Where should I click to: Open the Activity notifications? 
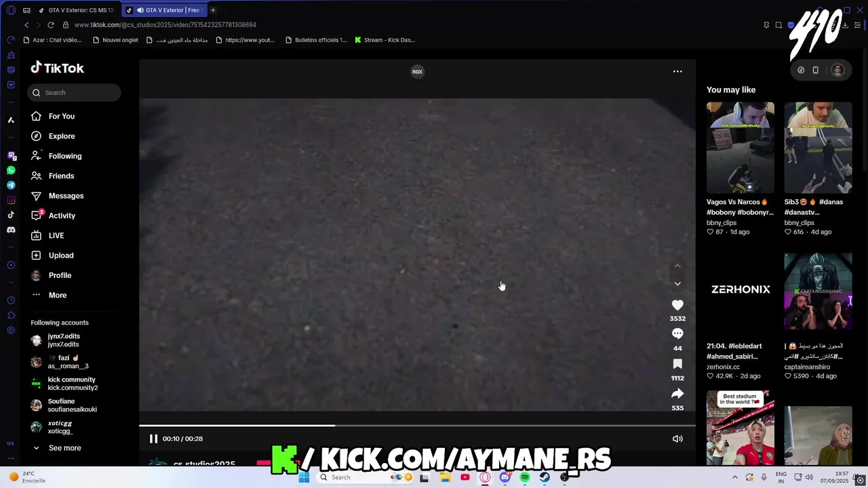(x=54, y=216)
